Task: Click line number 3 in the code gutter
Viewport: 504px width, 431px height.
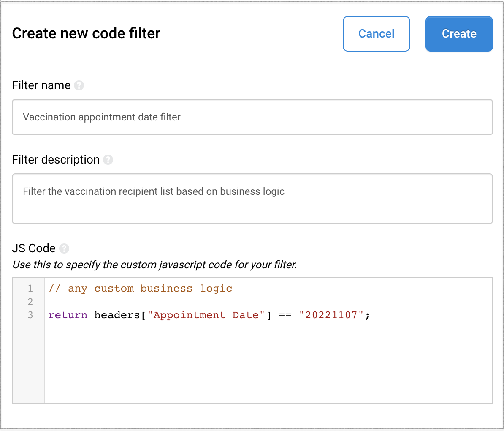Action: 30,315
